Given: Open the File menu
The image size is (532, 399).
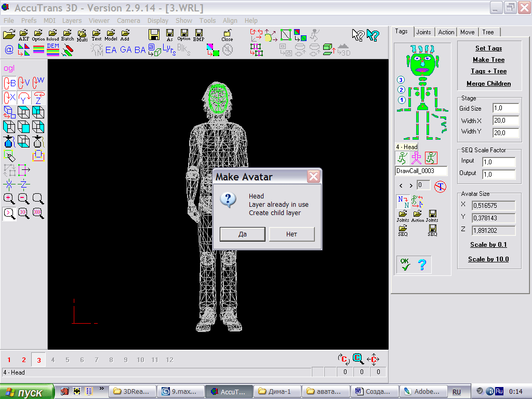Looking at the screenshot, I should 9,20.
